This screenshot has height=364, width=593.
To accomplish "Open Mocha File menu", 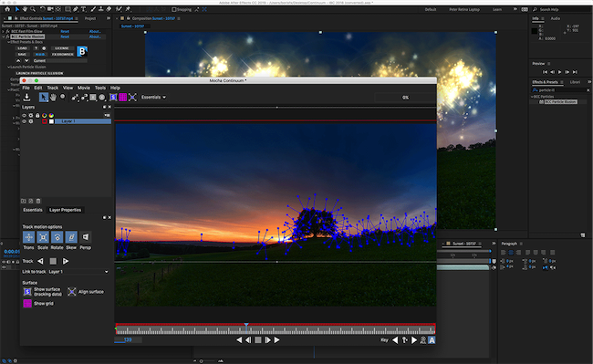I will (x=26, y=88).
